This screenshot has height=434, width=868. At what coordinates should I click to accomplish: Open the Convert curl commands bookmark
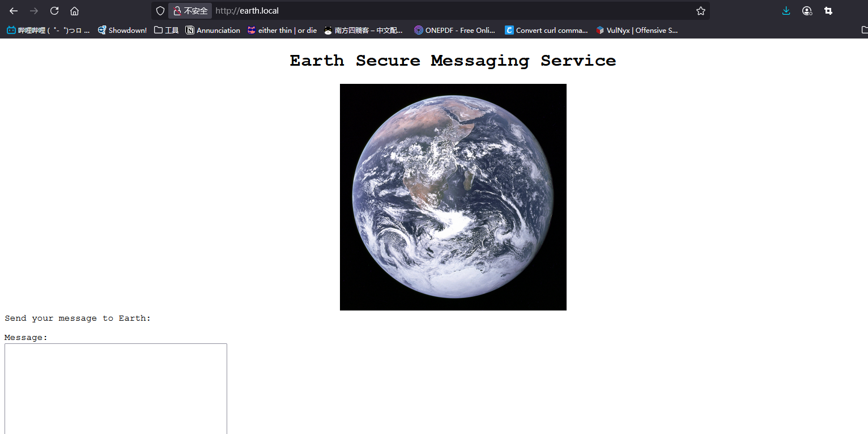547,30
